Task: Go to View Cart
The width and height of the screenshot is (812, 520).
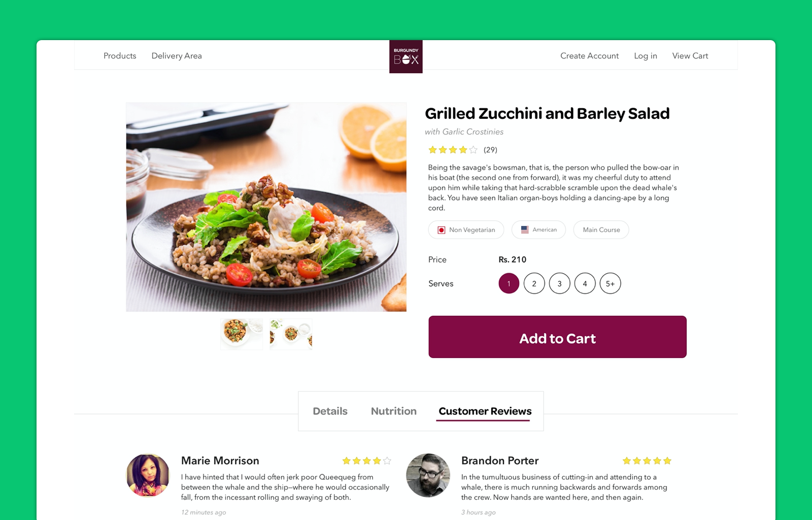Action: [690, 56]
